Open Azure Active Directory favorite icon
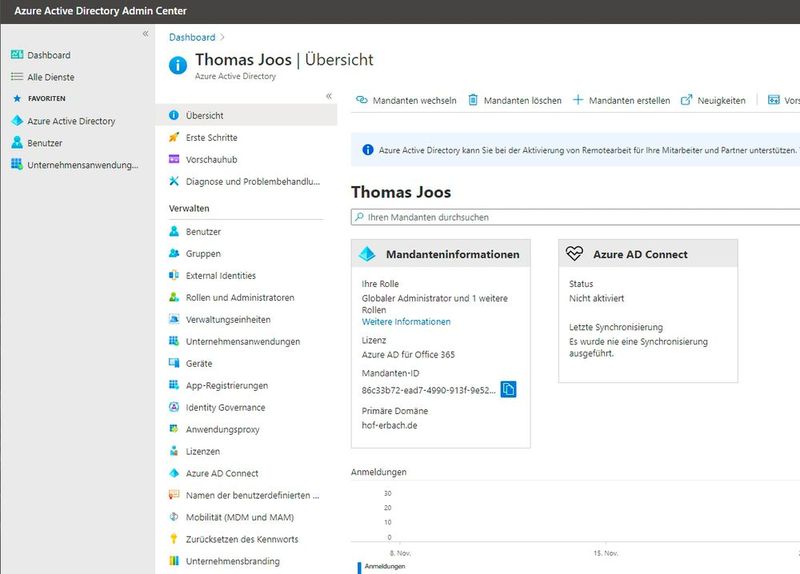800x574 pixels. [x=17, y=121]
